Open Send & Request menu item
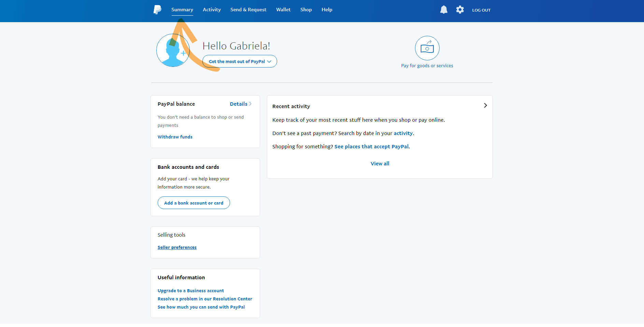Viewport: 644px width, 327px height. tap(248, 10)
